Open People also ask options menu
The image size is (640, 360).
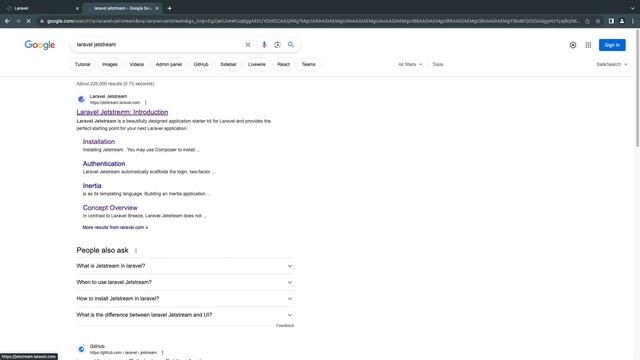pos(136,251)
